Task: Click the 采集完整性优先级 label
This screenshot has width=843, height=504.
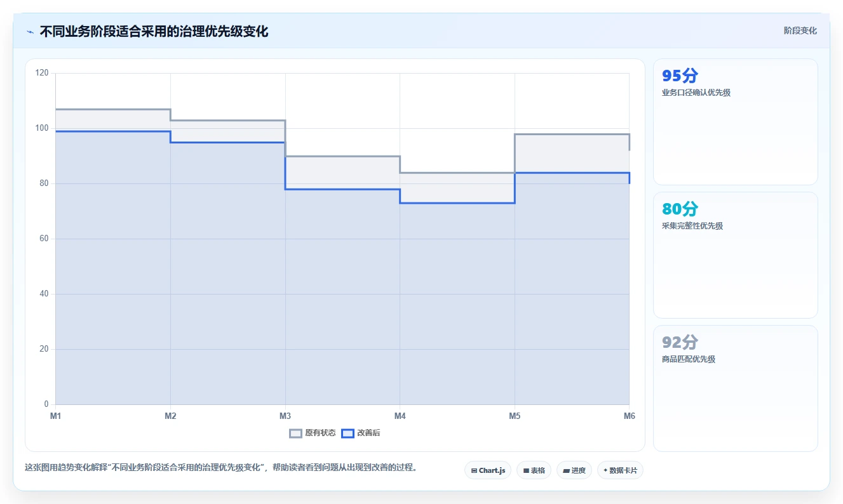Action: 692,226
